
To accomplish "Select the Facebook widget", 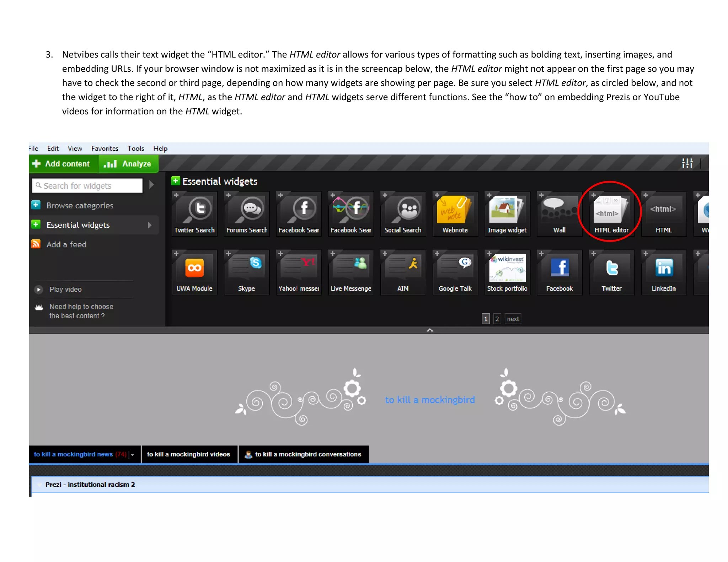I will [x=559, y=272].
